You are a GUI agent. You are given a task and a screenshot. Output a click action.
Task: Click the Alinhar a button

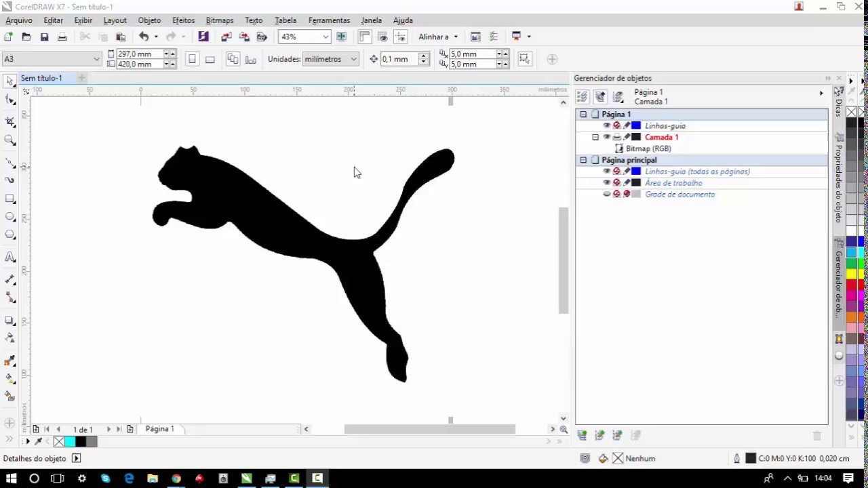coord(438,37)
